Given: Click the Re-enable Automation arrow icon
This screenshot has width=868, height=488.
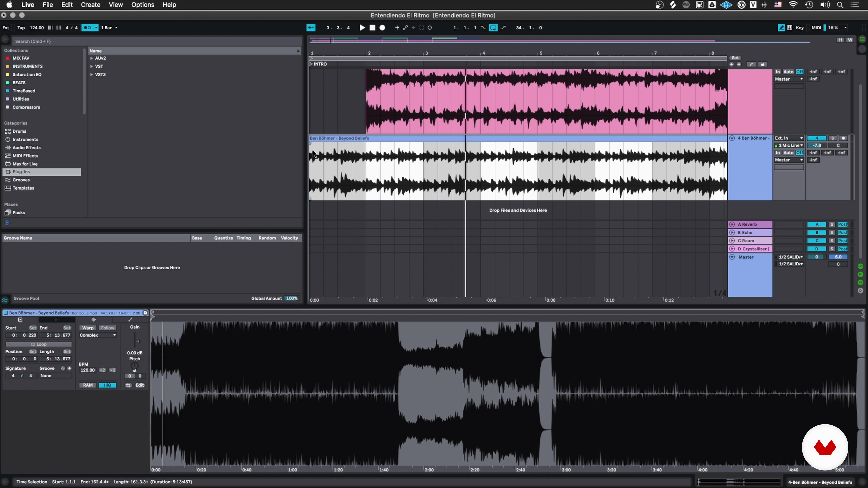Looking at the screenshot, I should tap(413, 28).
